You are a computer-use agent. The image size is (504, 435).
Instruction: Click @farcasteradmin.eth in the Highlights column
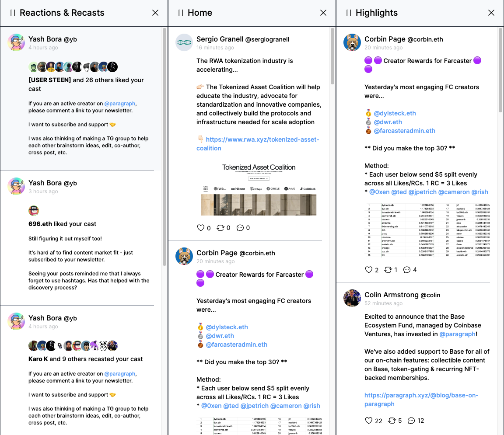[404, 131]
